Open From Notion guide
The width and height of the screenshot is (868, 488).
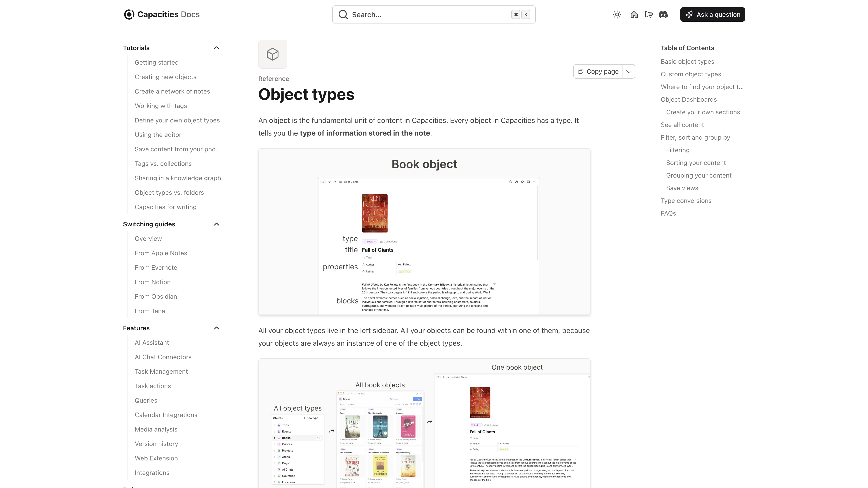pos(153,282)
